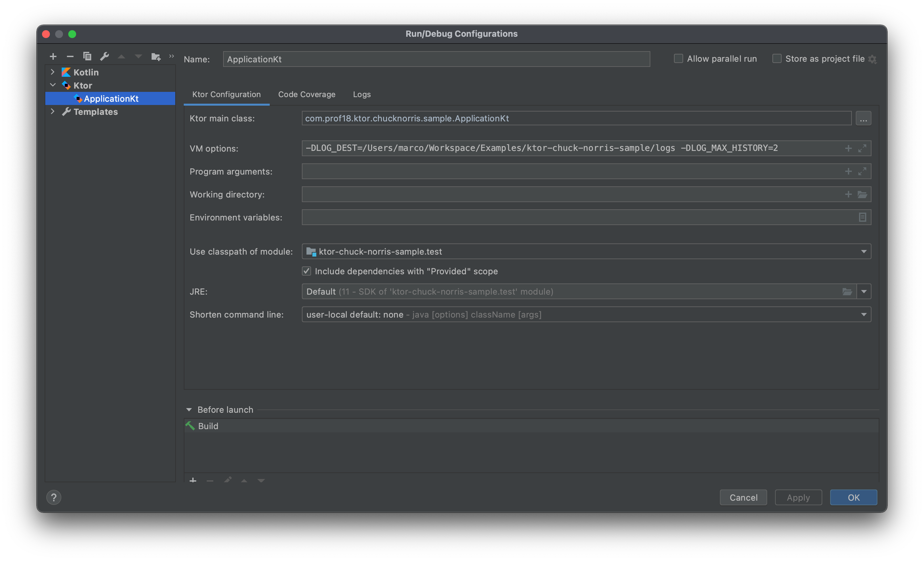Enable Allow parallel run checkbox
This screenshot has width=924, height=561.
(678, 58)
